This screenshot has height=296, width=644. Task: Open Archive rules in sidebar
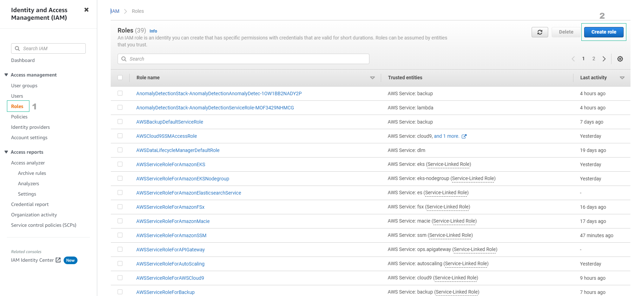tap(32, 173)
